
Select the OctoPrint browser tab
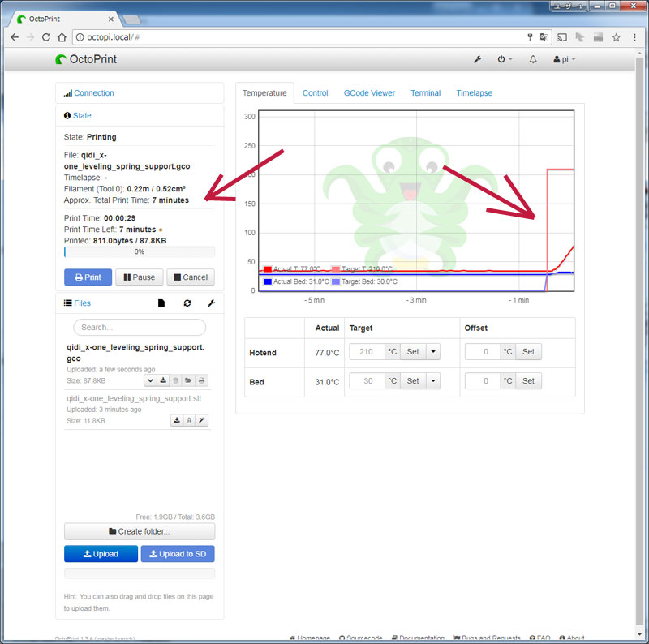pyautogui.click(x=65, y=19)
